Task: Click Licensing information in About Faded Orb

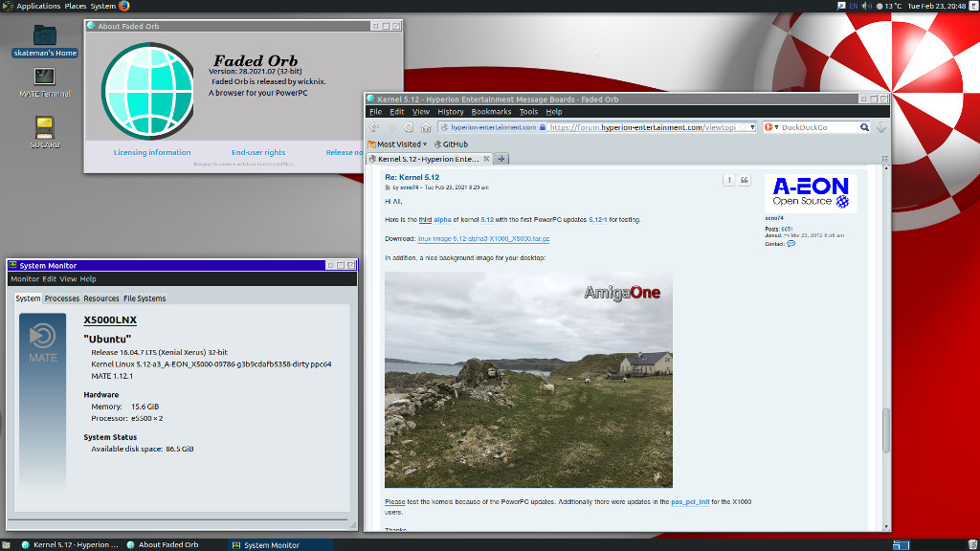Action: [x=152, y=152]
